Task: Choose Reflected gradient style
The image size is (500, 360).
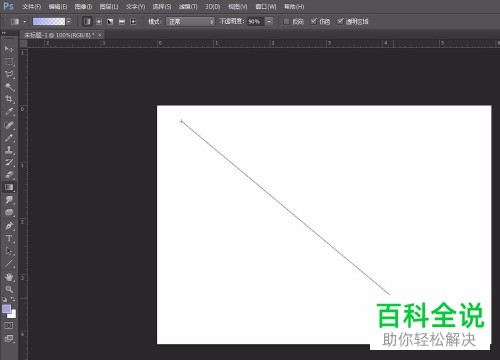Action: pyautogui.click(x=122, y=22)
